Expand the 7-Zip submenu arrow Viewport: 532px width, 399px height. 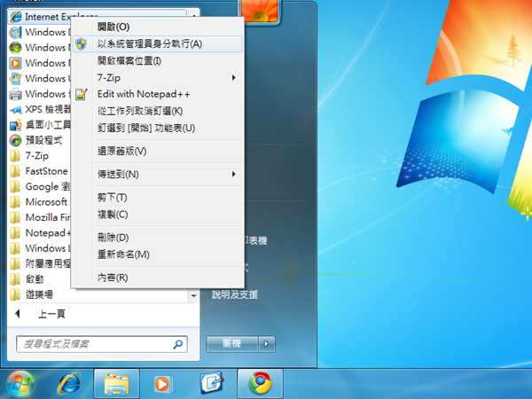pyautogui.click(x=234, y=78)
